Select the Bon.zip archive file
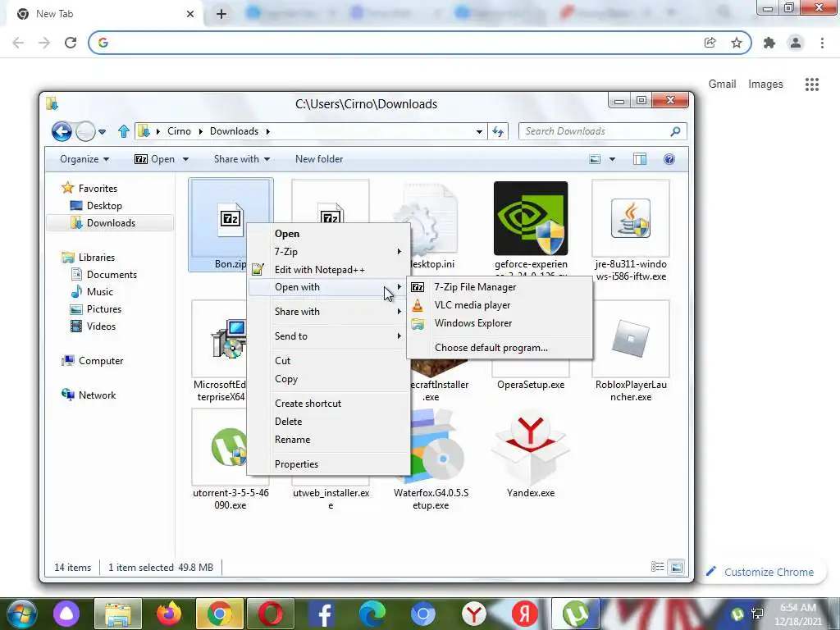The height and width of the screenshot is (630, 840). coord(231,225)
